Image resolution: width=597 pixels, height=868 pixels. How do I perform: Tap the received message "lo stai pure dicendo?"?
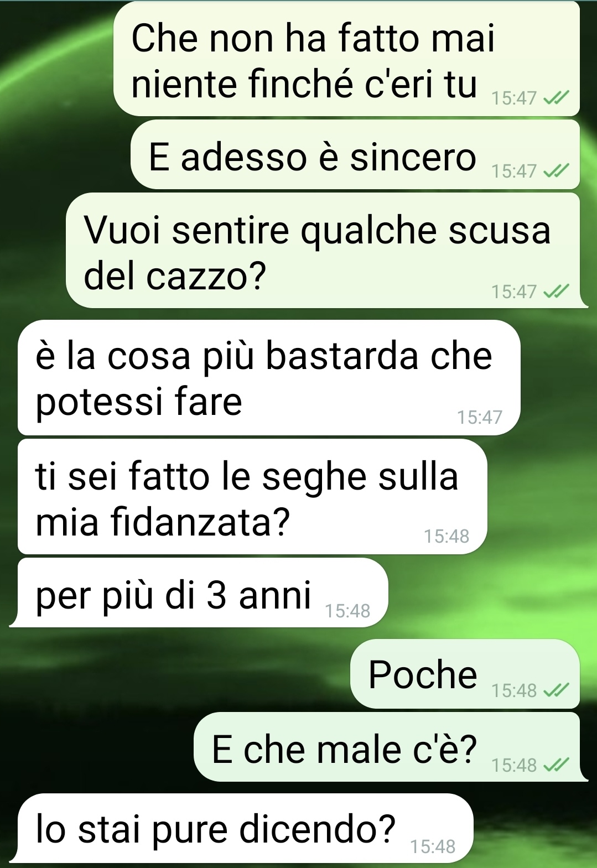[x=241, y=828]
